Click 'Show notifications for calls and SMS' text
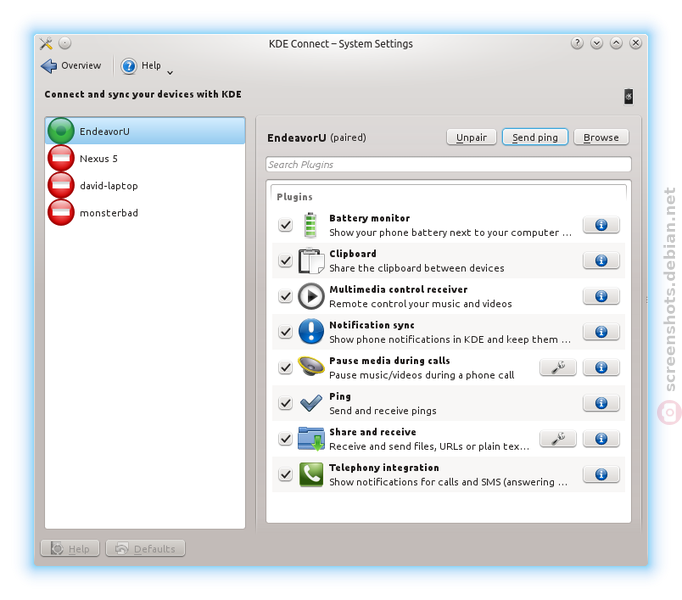Screen dimensions: 682x600 point(448,482)
